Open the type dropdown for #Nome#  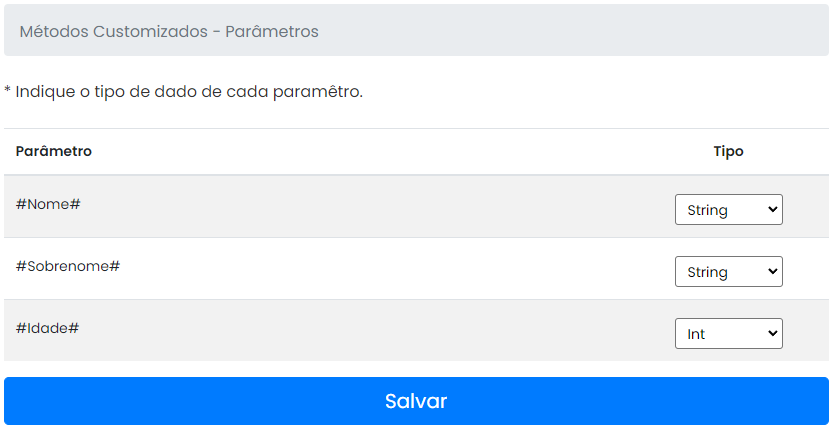point(728,210)
